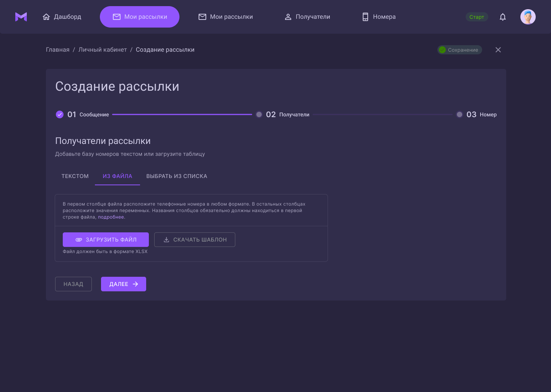This screenshot has height=392, width=551.
Task: Close the wizard with the X button
Action: pyautogui.click(x=498, y=50)
